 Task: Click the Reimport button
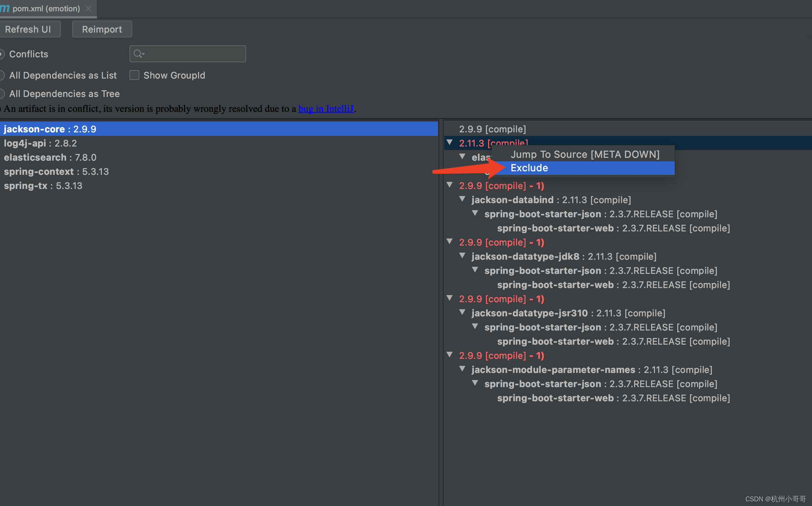tap(102, 29)
